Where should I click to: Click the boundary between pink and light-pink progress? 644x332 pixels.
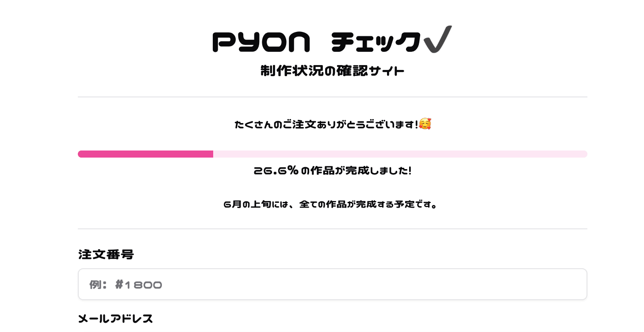click(213, 154)
